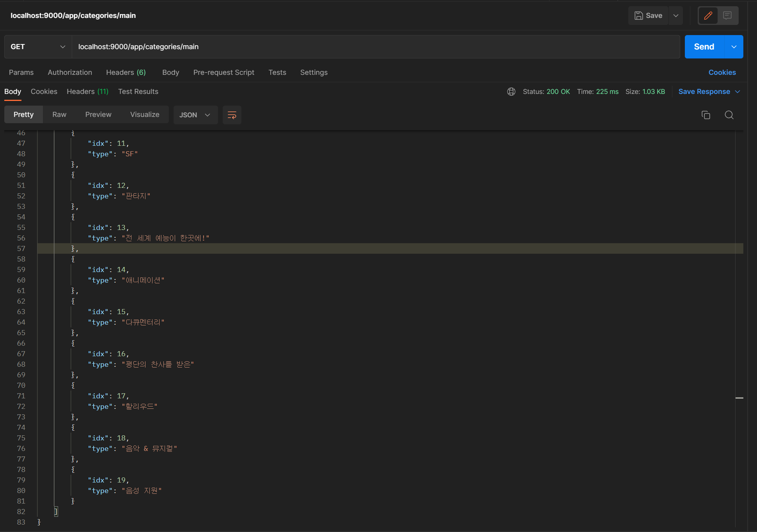Expand the GET method dropdown
The width and height of the screenshot is (757, 532).
(38, 47)
